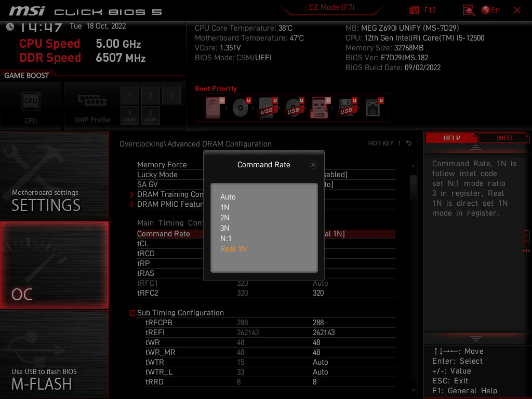Image resolution: width=532 pixels, height=399 pixels.
Task: Edit the tWR value 48
Action: tap(316, 342)
